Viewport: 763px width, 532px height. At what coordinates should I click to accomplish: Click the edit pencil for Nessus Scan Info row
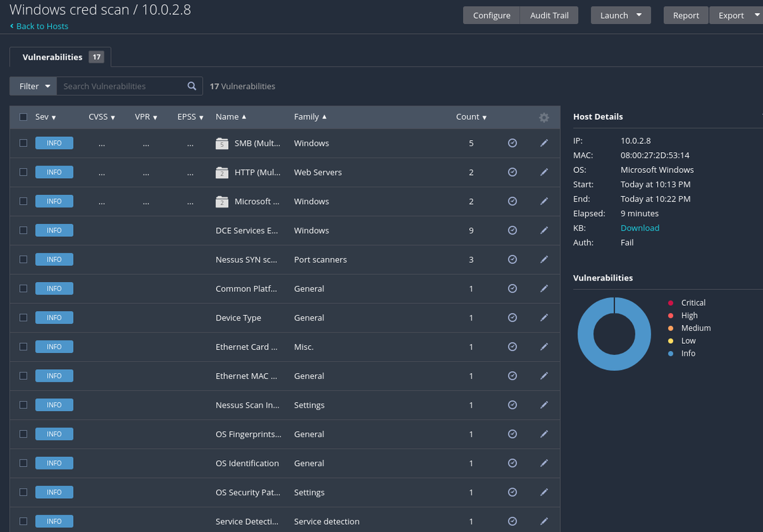tap(544, 404)
